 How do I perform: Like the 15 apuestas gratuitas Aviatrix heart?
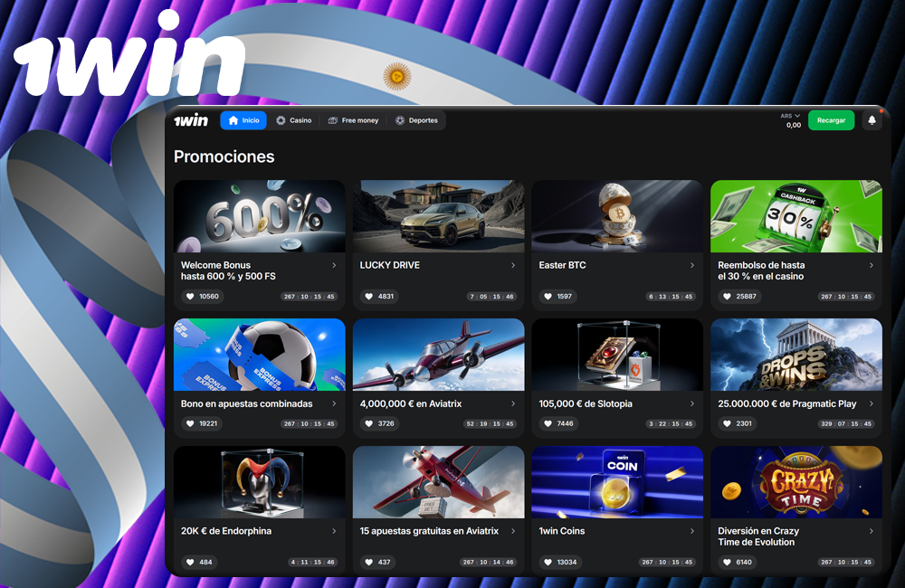click(x=369, y=562)
